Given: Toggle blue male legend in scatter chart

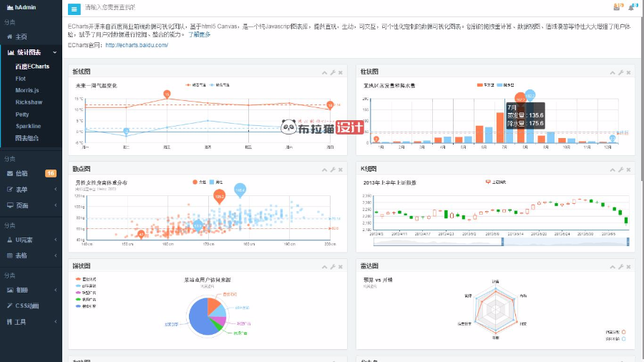Looking at the screenshot, I should tap(216, 182).
